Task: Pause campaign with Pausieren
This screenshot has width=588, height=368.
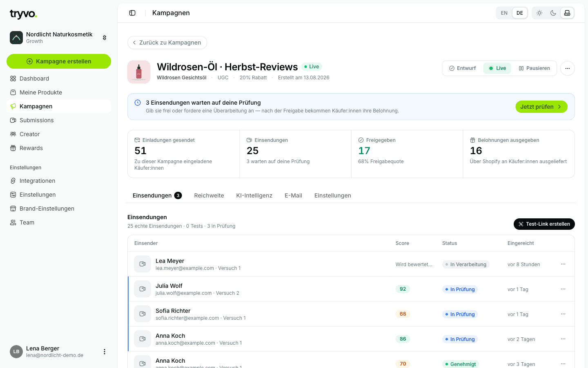Action: (x=534, y=68)
